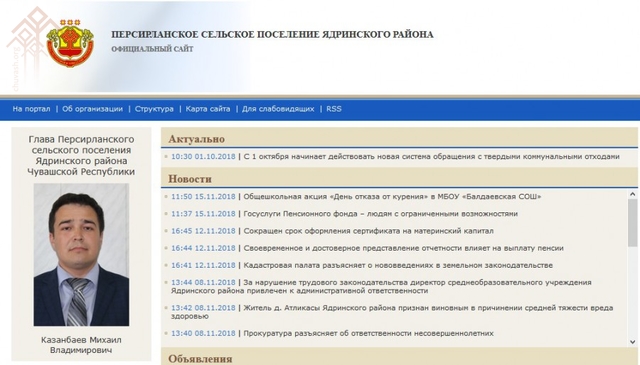Image resolution: width=640 pixels, height=365 pixels.
Task: Select «Структура» in the navigation bar
Action: tap(154, 109)
